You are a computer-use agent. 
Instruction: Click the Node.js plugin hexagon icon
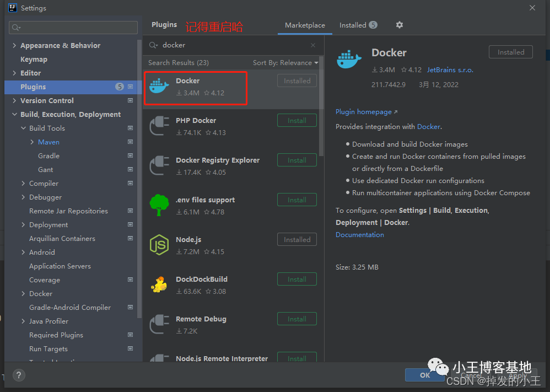click(x=159, y=245)
